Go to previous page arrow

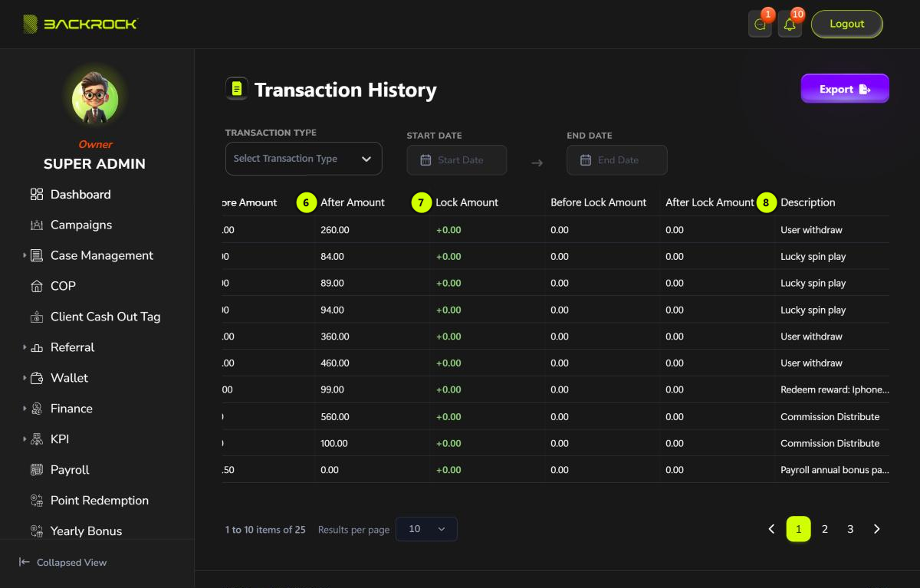click(x=772, y=529)
